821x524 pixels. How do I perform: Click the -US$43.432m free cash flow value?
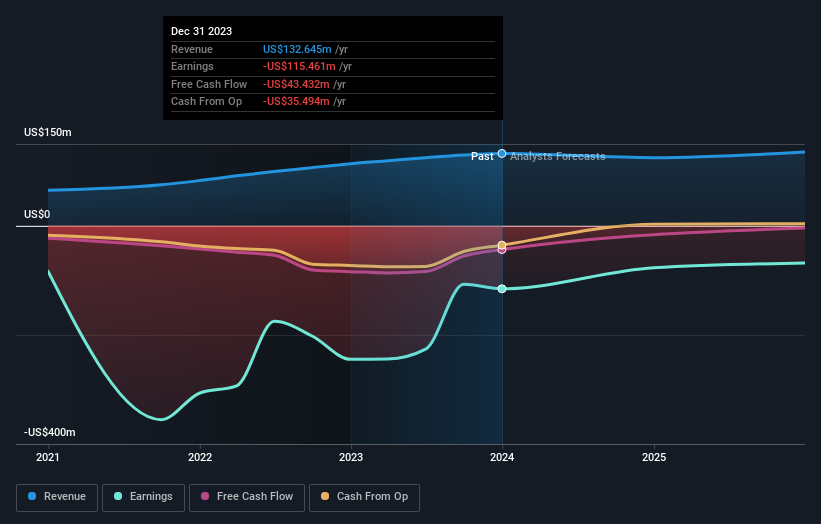pyautogui.click(x=296, y=84)
